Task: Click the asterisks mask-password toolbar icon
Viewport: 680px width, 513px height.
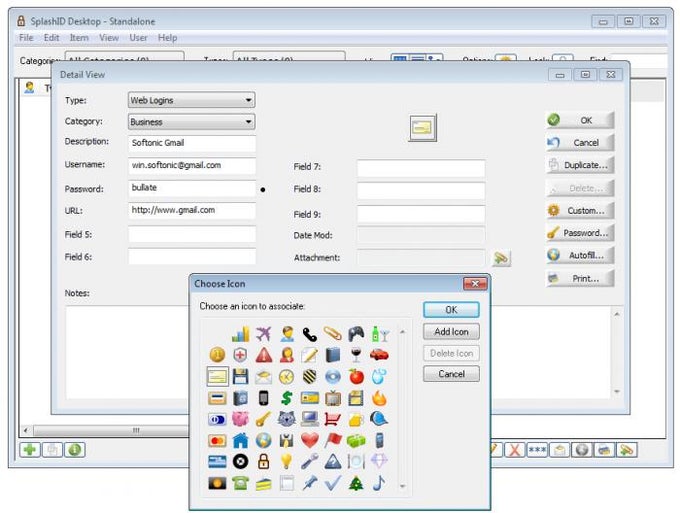Action: 537,450
